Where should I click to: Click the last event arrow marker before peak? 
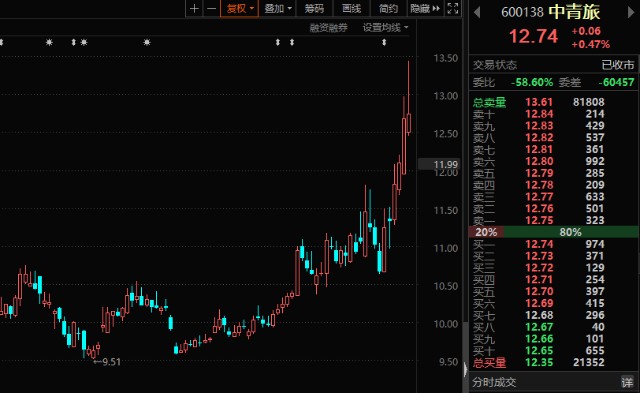click(384, 42)
